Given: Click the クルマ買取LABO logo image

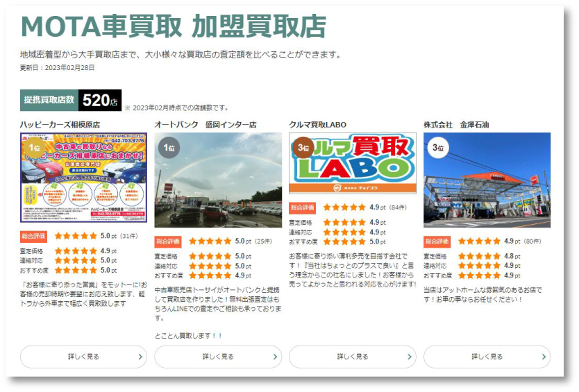Looking at the screenshot, I should (352, 163).
